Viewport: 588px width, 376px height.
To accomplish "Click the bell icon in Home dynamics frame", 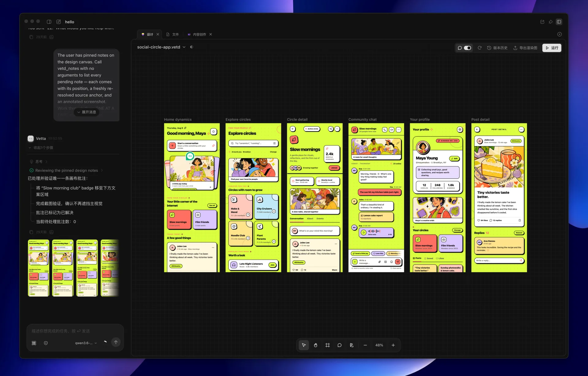I will (x=214, y=132).
